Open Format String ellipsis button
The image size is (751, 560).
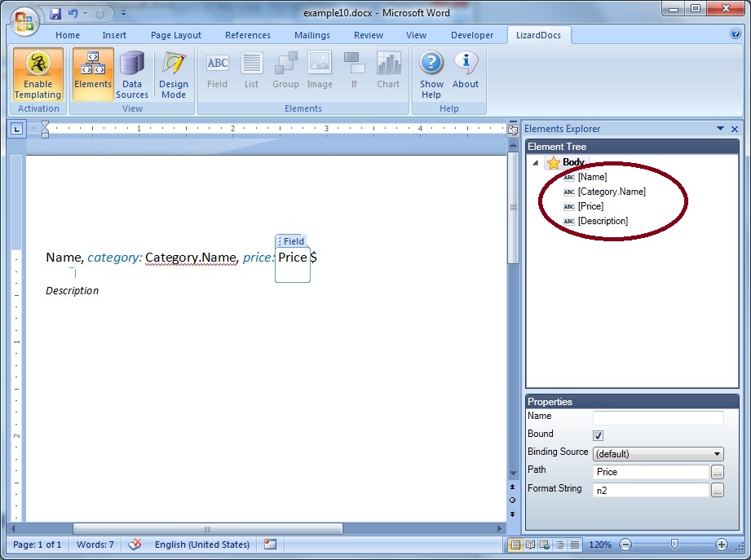(x=717, y=490)
